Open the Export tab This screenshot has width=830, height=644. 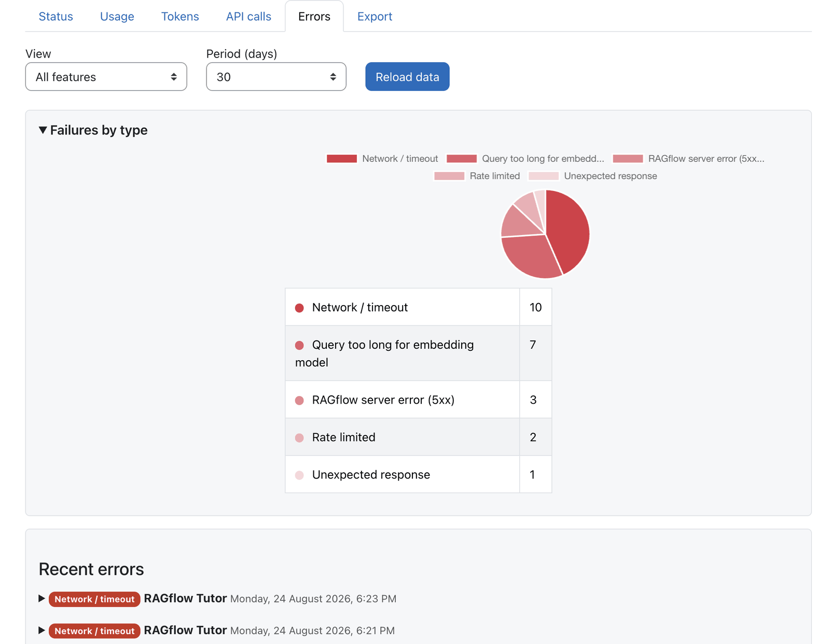(x=375, y=17)
